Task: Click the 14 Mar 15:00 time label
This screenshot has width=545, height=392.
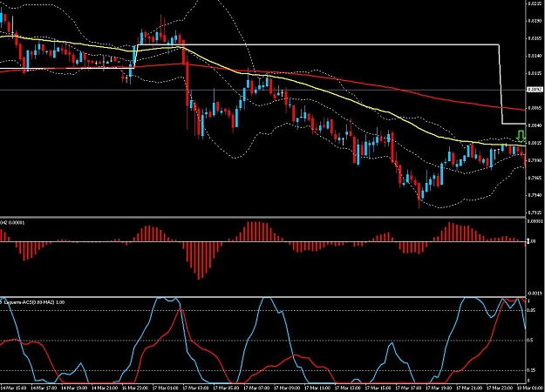Action: (13, 388)
